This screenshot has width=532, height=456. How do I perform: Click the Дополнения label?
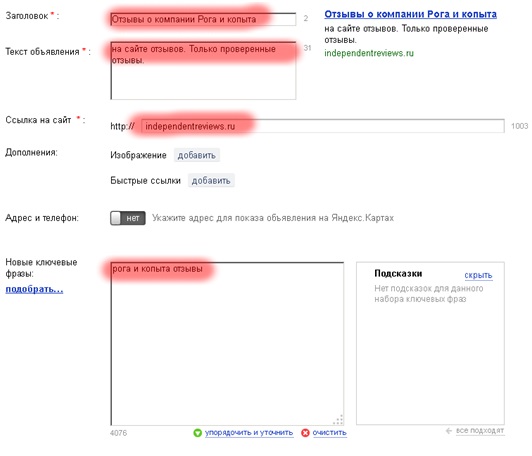point(31,153)
